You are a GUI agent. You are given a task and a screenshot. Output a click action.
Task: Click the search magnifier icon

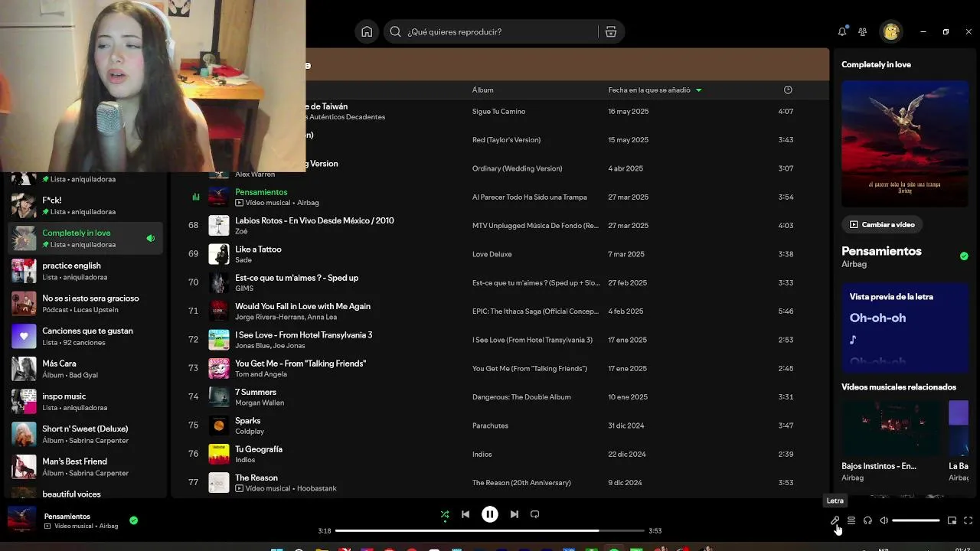[395, 31]
